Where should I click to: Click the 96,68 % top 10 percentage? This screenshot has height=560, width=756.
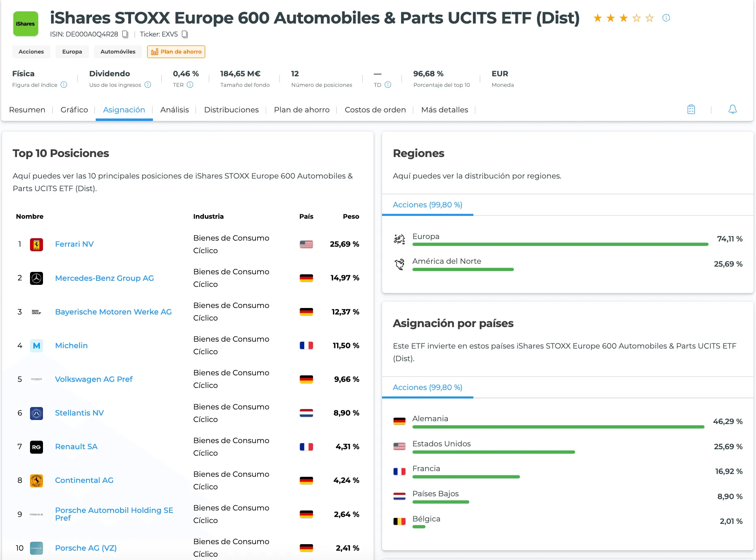pos(428,74)
